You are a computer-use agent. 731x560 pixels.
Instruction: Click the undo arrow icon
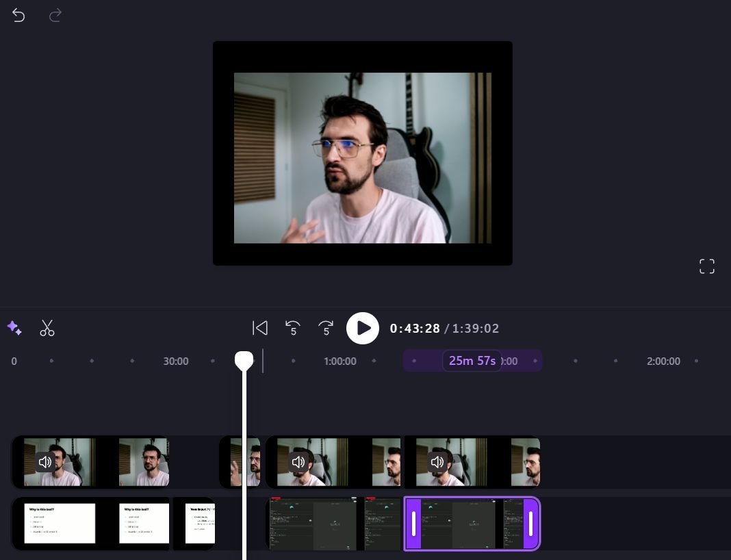click(18, 15)
